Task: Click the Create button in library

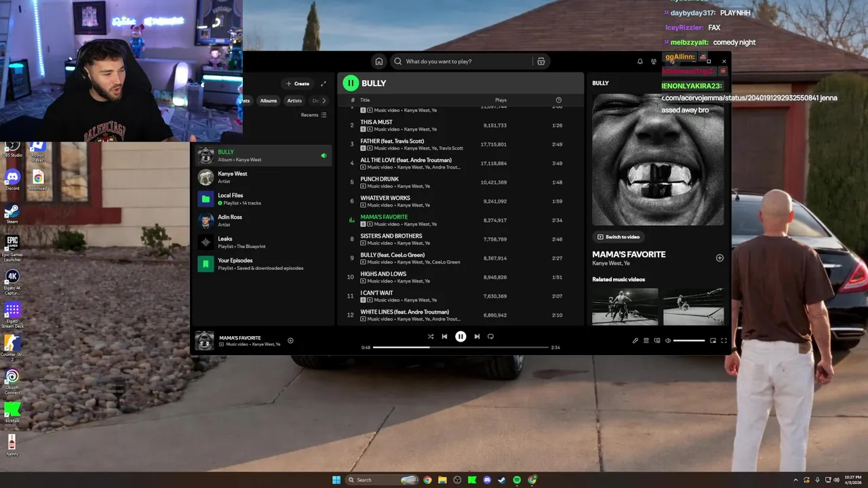Action: [298, 83]
